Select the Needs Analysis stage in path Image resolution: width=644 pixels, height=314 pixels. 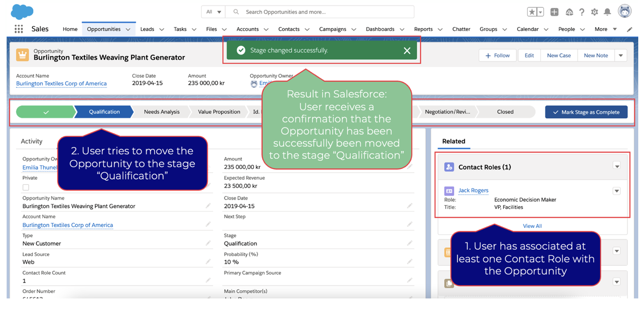(x=162, y=112)
